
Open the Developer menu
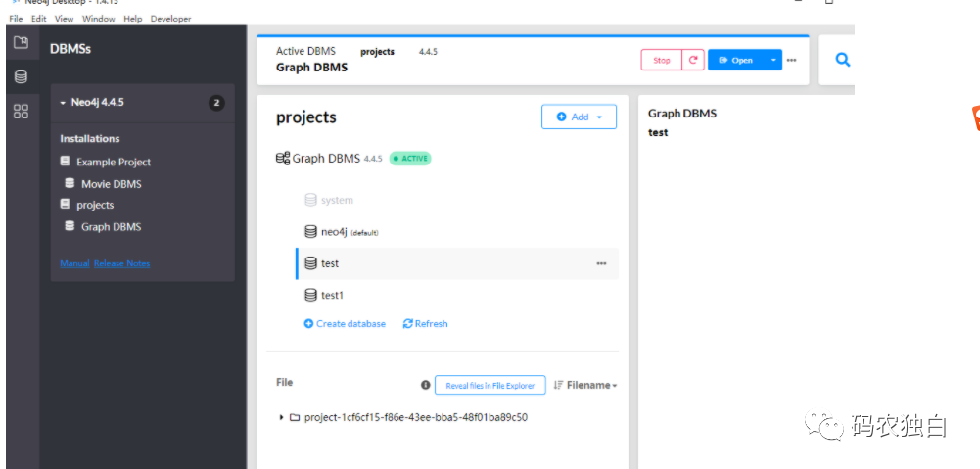pyautogui.click(x=170, y=19)
